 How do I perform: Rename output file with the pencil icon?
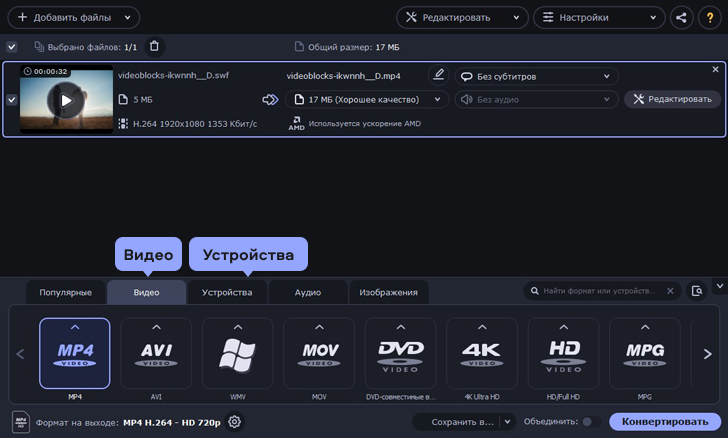tap(438, 75)
